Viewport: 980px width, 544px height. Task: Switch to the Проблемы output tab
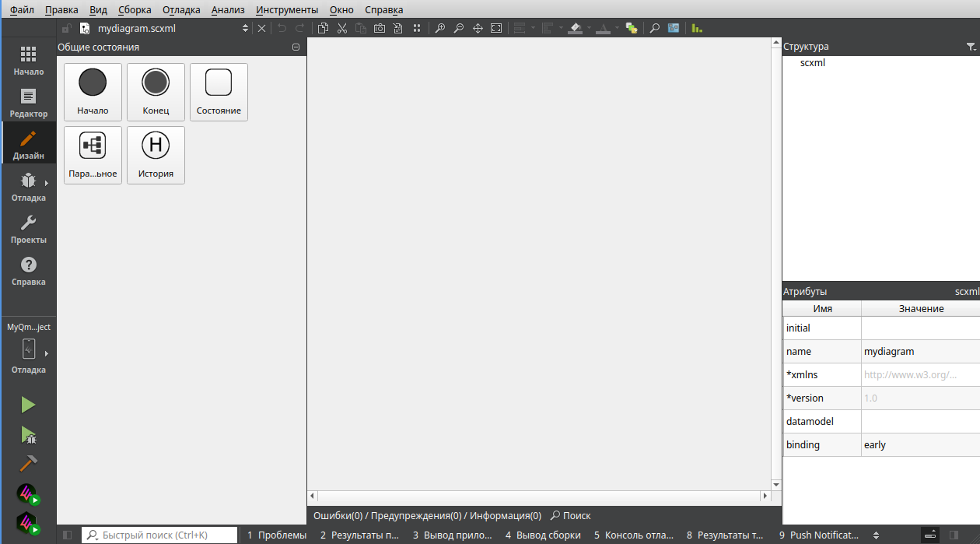277,535
